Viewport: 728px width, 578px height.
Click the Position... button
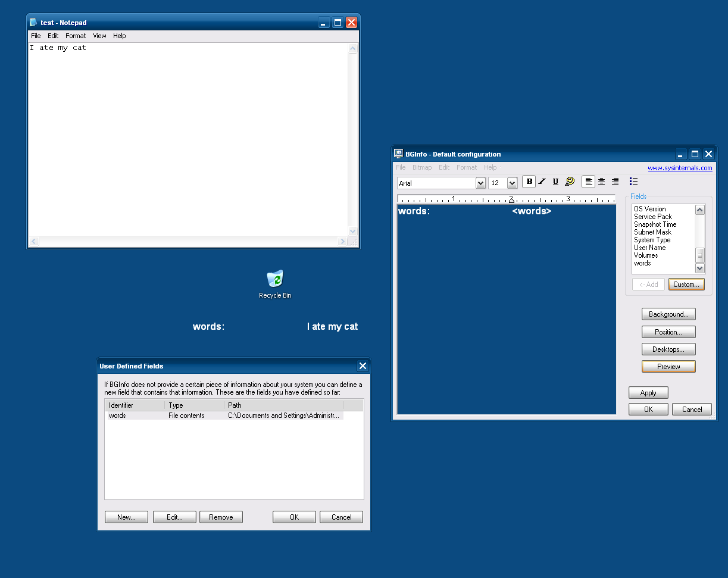tap(668, 332)
